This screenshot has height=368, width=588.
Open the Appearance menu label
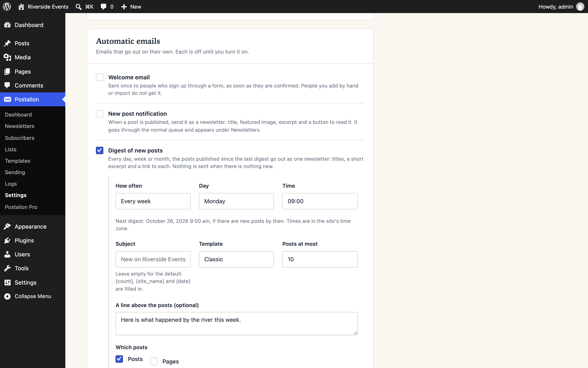point(31,227)
